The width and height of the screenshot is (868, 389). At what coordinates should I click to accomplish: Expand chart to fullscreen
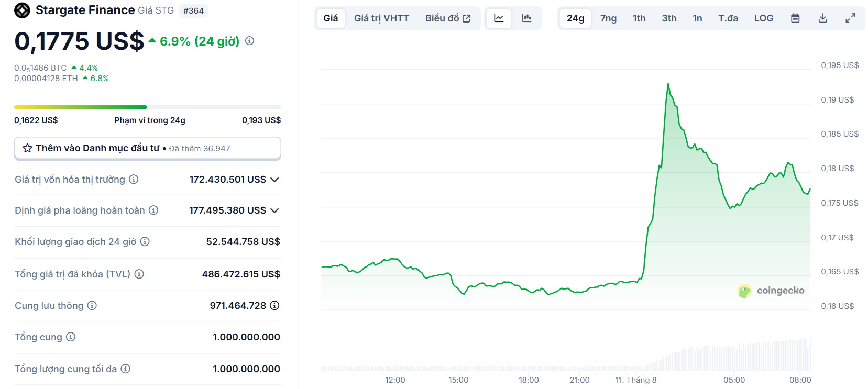pos(851,18)
